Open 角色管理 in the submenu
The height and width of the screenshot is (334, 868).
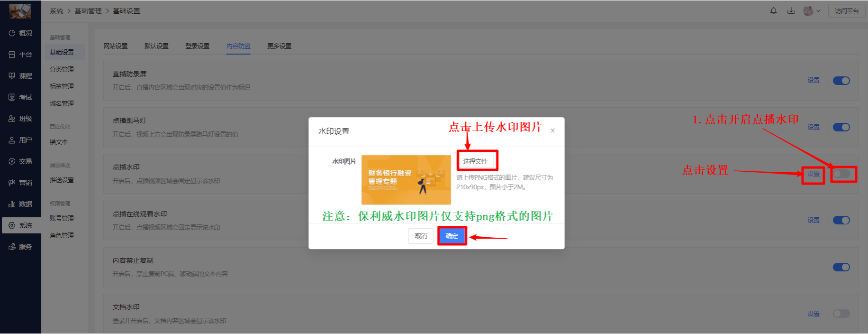(x=62, y=235)
